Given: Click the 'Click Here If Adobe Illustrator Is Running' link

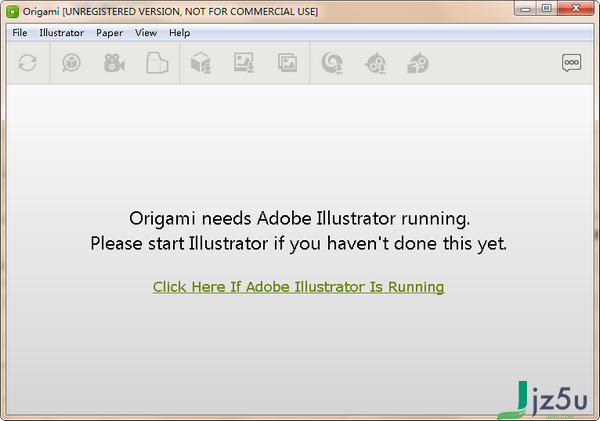Looking at the screenshot, I should (298, 287).
